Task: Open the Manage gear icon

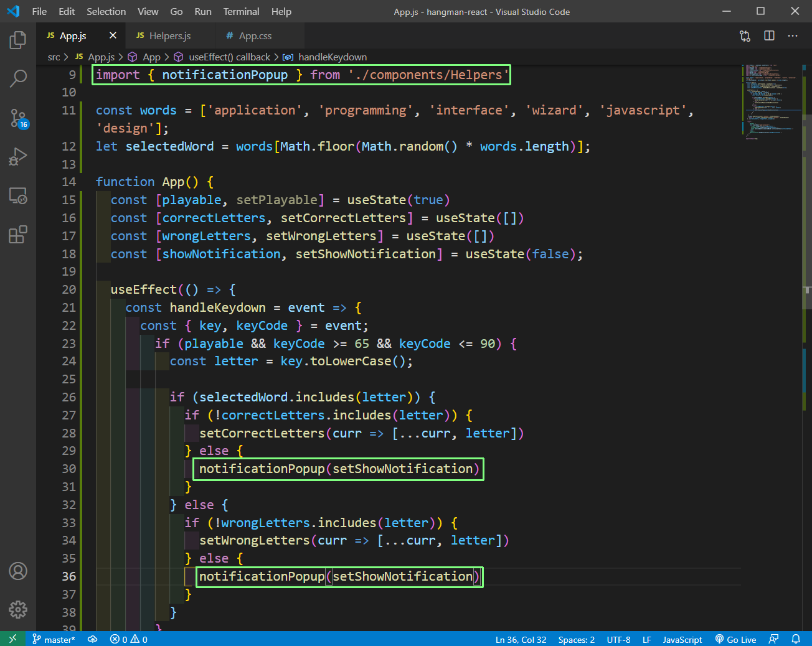Action: click(x=18, y=609)
